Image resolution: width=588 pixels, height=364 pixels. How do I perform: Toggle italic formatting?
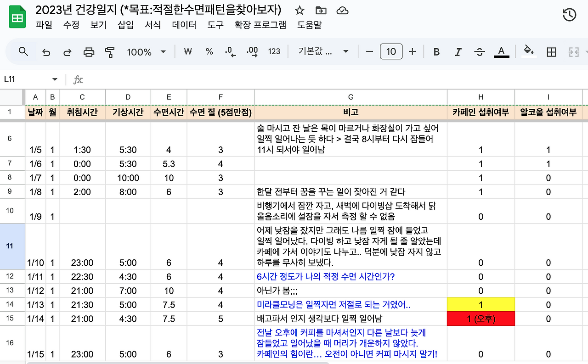coord(458,51)
